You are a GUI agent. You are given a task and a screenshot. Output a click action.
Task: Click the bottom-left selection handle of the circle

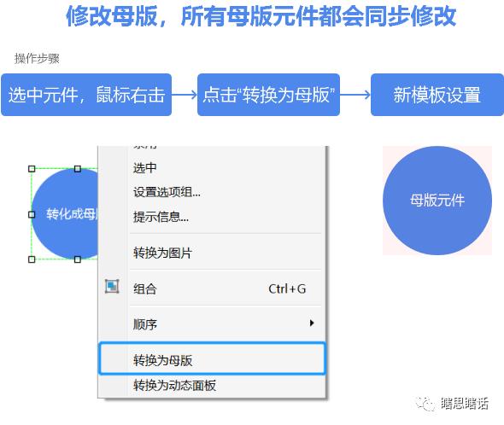(32, 259)
